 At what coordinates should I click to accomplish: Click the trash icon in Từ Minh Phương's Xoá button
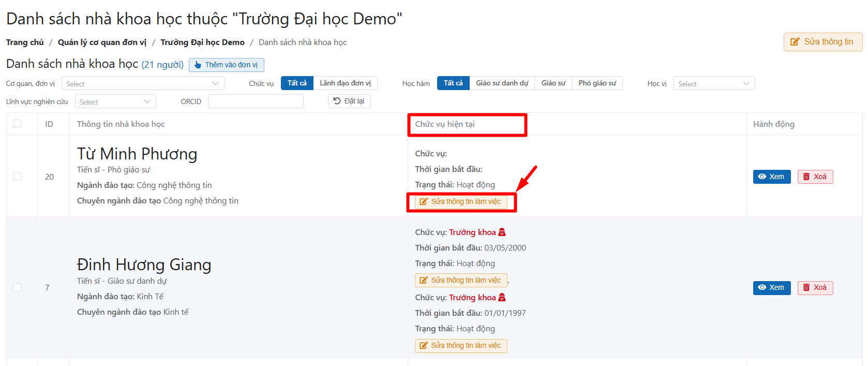[806, 177]
